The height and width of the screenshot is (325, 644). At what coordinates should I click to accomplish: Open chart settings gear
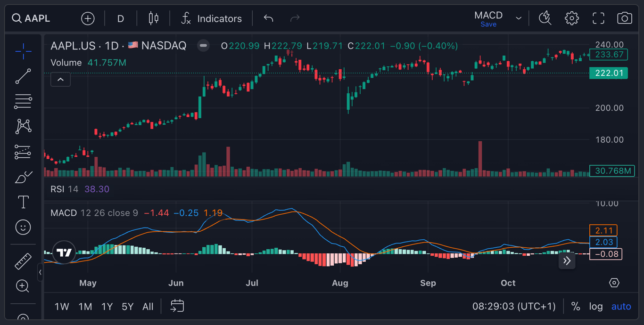572,18
